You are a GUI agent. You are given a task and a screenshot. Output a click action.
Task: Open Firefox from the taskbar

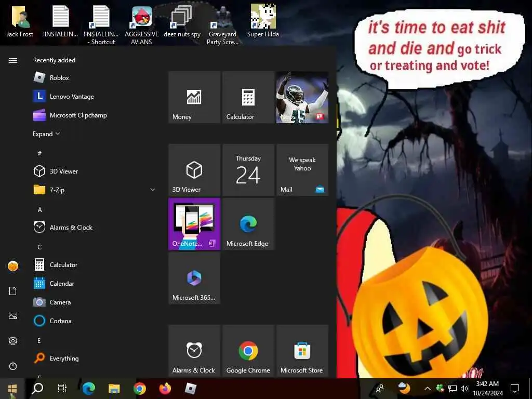[165, 389]
